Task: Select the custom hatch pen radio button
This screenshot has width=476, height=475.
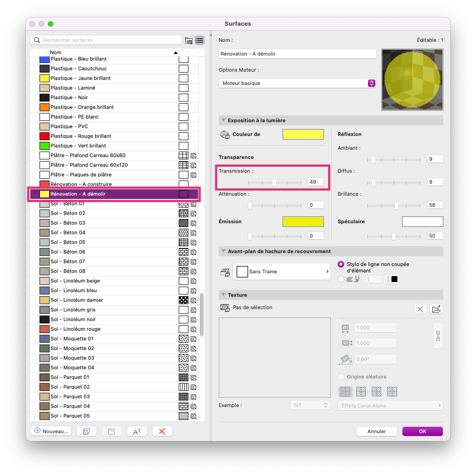Action: 341,279
